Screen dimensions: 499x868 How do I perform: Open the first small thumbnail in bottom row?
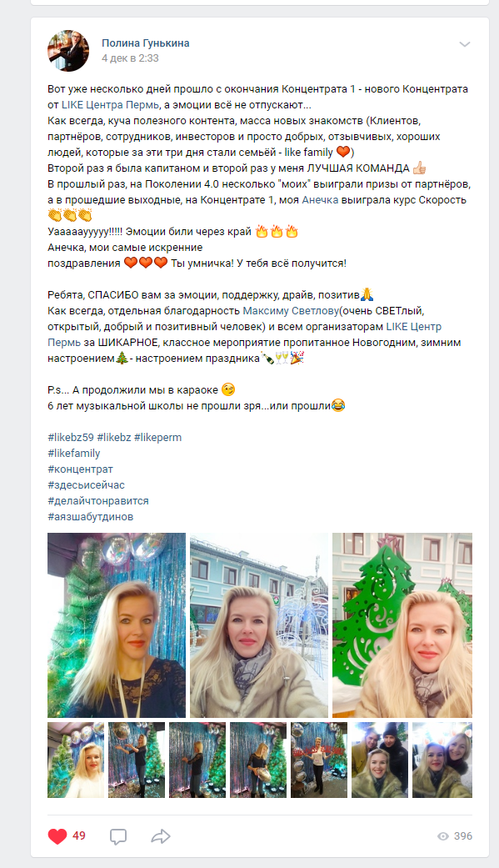tap(76, 760)
